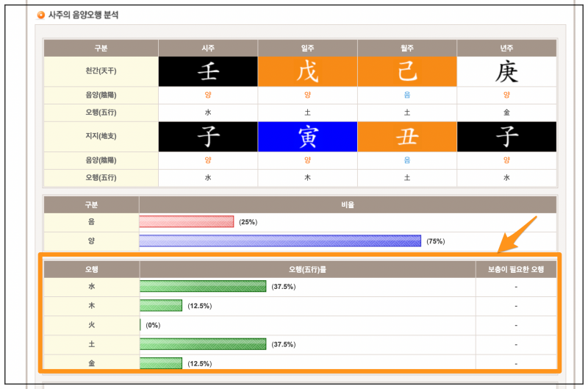Click the orange 己 heavenly stem cell
This screenshot has width=588, height=389.
click(407, 71)
